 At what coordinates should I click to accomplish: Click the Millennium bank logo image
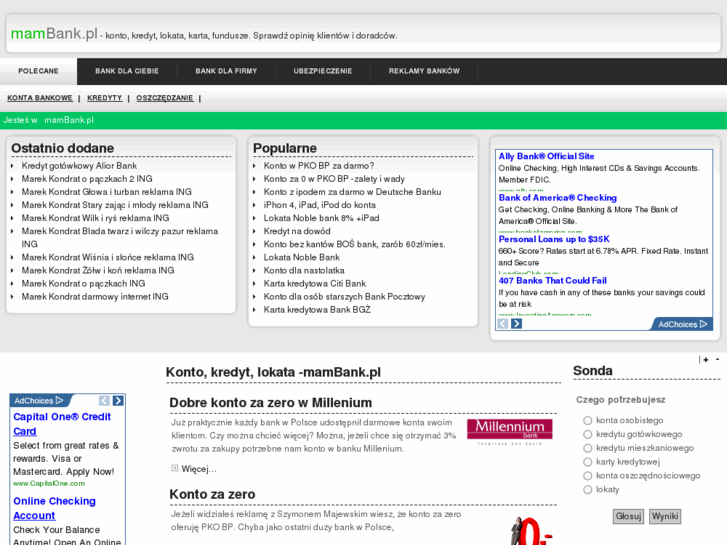(x=510, y=432)
